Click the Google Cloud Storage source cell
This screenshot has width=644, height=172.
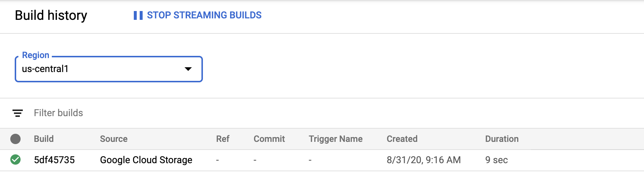(x=146, y=160)
